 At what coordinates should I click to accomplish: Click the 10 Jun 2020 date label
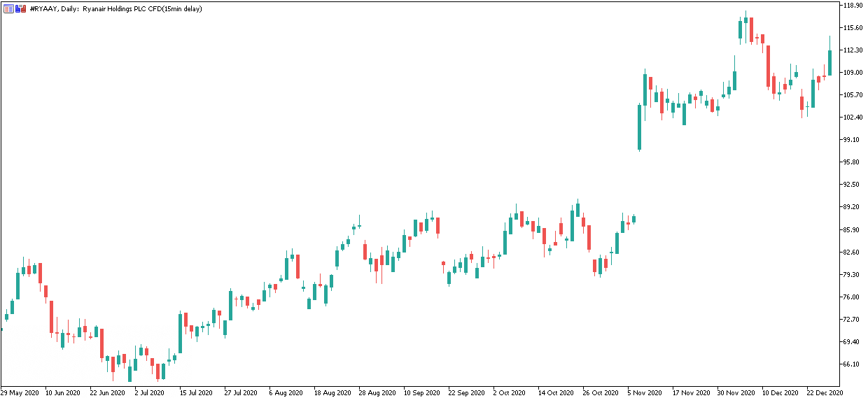[x=64, y=392]
